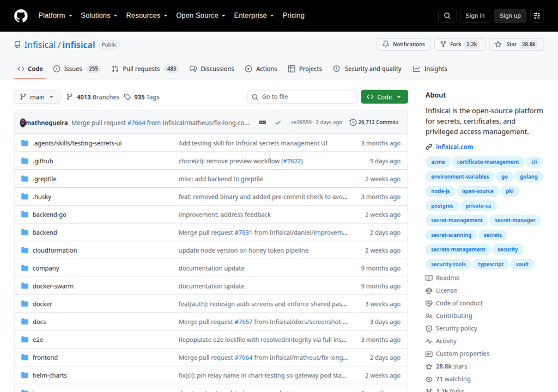The width and height of the screenshot is (558, 392).
Task: Click the Sign up button
Action: [510, 16]
